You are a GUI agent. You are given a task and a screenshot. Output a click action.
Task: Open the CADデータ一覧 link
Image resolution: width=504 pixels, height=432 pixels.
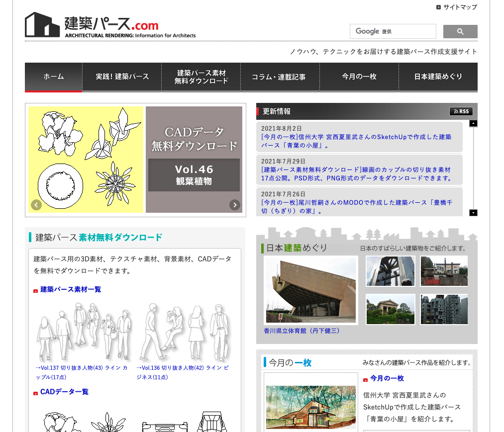coord(64,392)
